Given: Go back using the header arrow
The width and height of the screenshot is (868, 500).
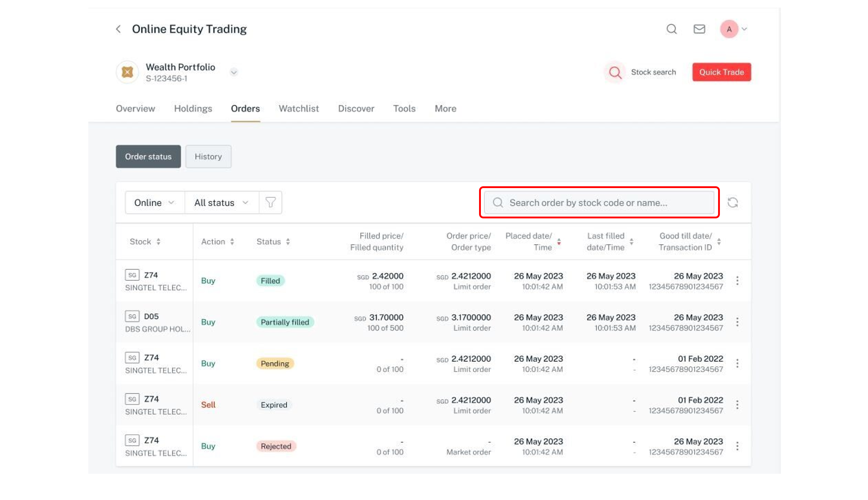Looking at the screenshot, I should pyautogui.click(x=118, y=29).
